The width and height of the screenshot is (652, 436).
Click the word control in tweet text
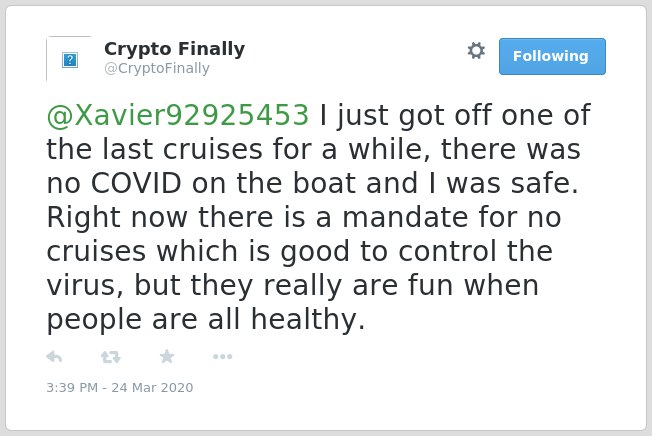(x=447, y=251)
